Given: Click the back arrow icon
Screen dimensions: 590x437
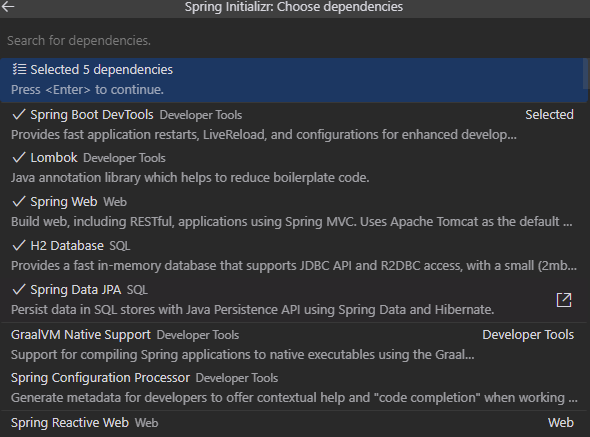Looking at the screenshot, I should click(8, 6).
